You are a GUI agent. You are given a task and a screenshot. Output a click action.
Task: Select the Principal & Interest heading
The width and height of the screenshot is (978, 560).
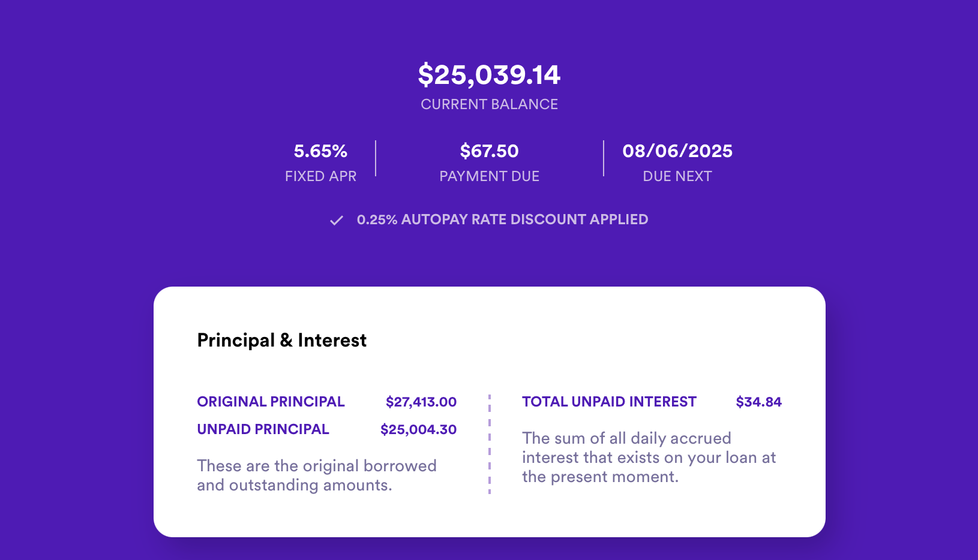coord(281,340)
